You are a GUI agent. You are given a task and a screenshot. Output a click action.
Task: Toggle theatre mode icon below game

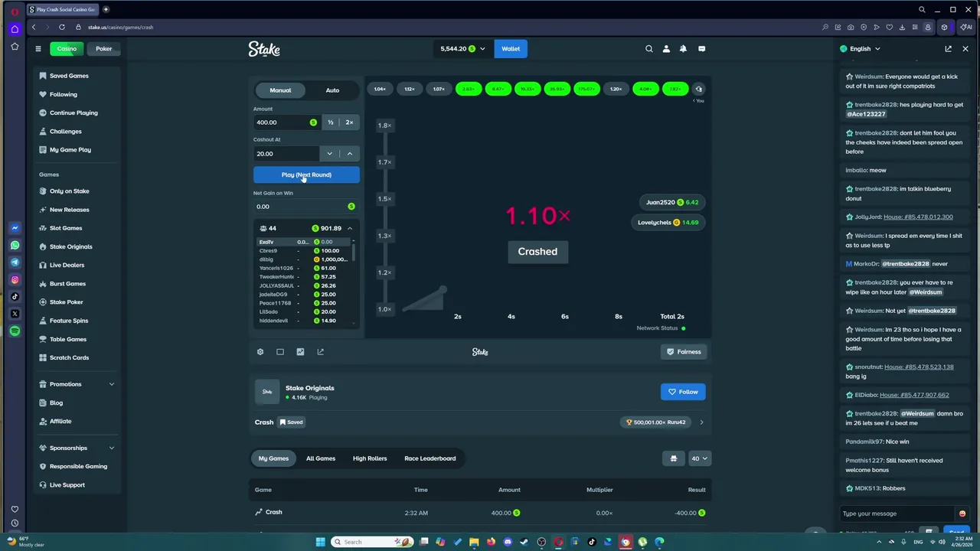280,352
